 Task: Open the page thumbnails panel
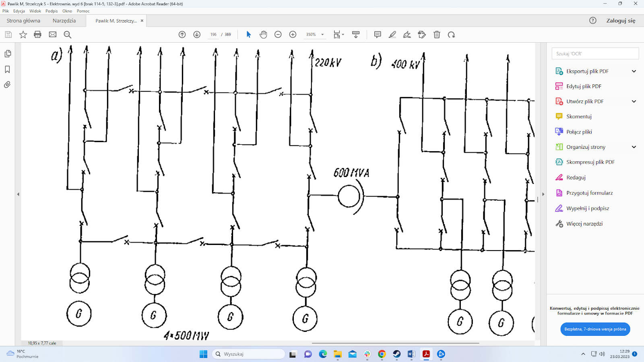pos(7,54)
